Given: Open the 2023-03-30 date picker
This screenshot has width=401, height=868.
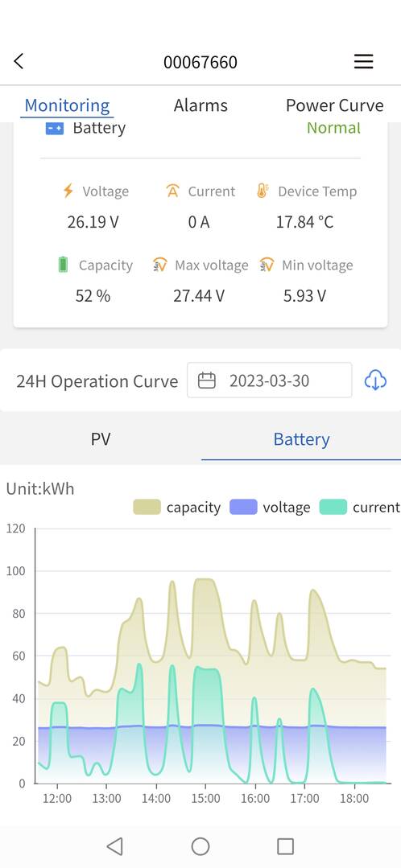Looking at the screenshot, I should click(269, 381).
